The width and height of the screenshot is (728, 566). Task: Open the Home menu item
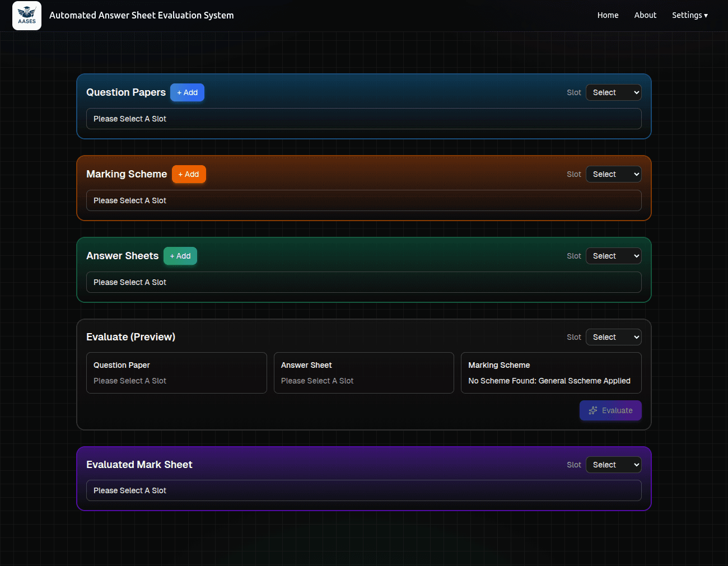pyautogui.click(x=608, y=15)
